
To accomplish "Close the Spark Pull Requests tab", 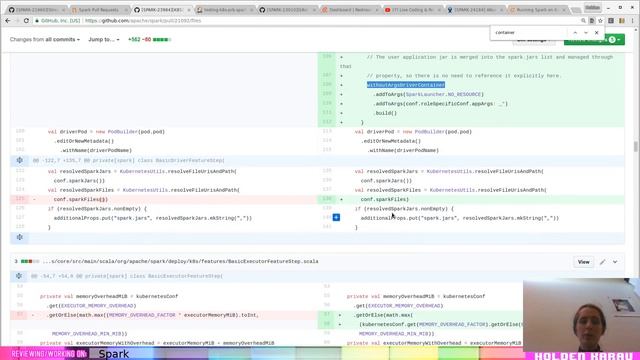I will pyautogui.click(x=126, y=10).
